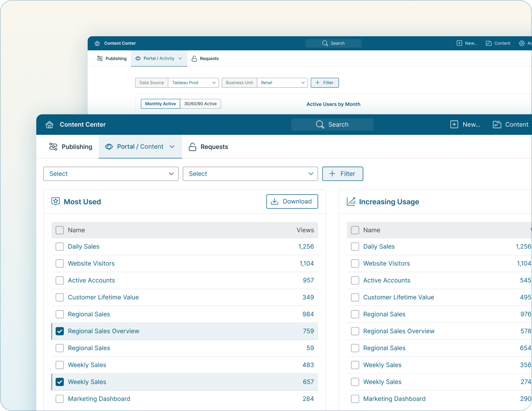Expand the Portal / Content chevron

(x=172, y=147)
